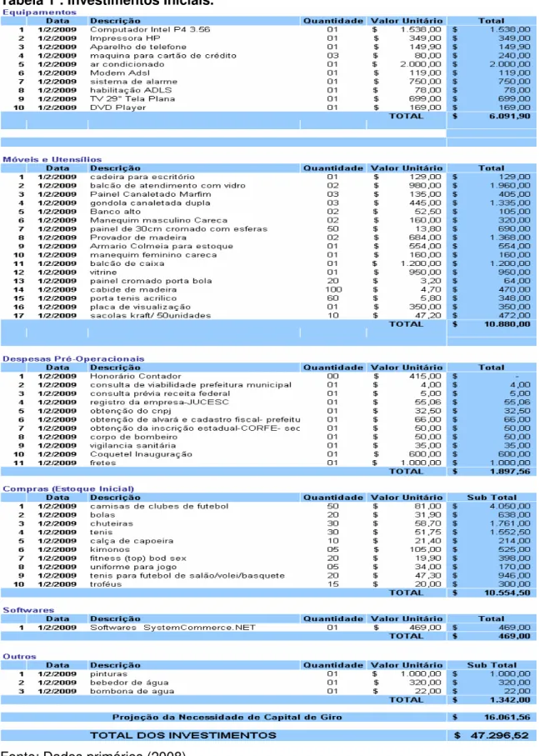Click 'habilitação ADLS' cell

click(x=131, y=90)
